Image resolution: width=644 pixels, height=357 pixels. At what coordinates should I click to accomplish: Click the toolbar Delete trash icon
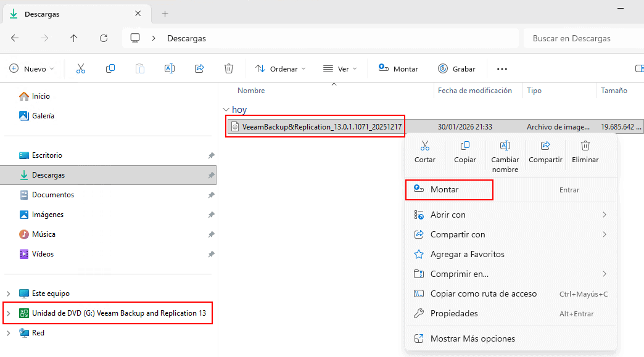pyautogui.click(x=229, y=68)
